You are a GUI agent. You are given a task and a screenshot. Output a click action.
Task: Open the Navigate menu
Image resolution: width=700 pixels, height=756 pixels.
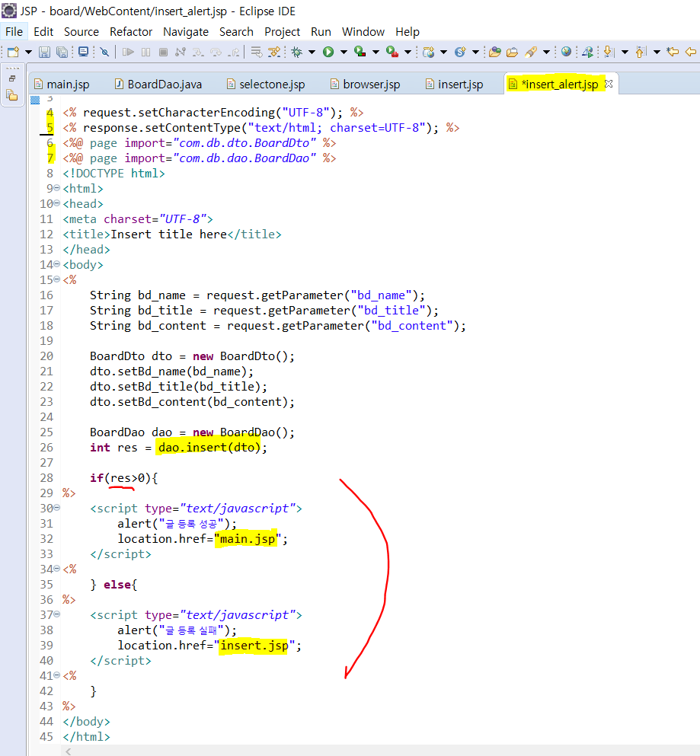[x=186, y=32]
